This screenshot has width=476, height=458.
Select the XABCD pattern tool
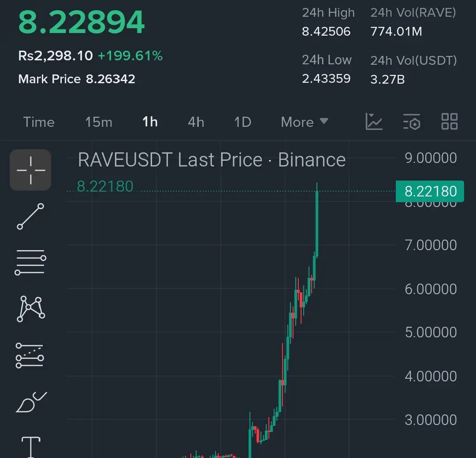(31, 309)
